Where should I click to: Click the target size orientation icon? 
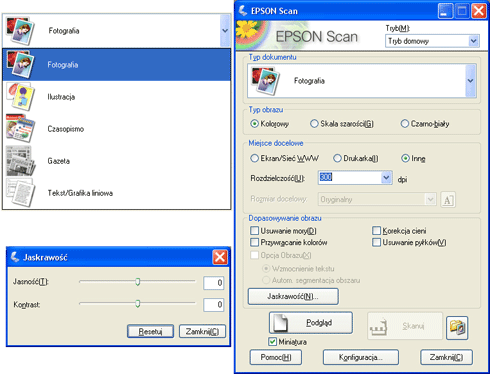click(x=448, y=200)
